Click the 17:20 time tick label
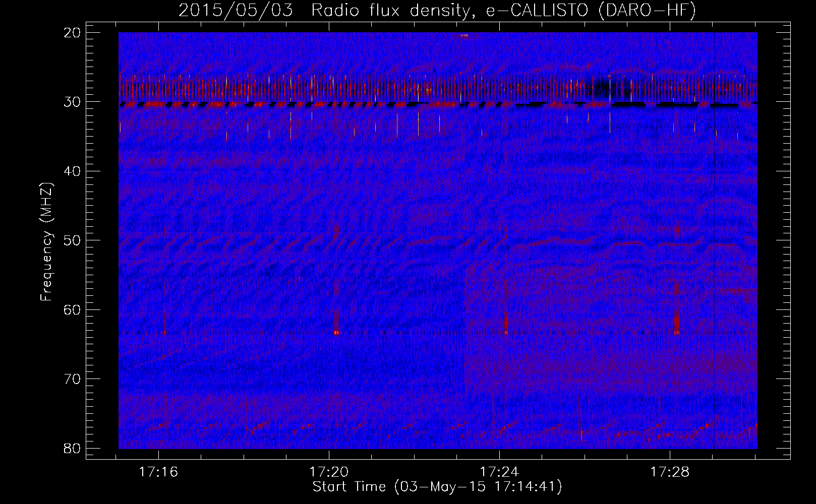 (329, 472)
